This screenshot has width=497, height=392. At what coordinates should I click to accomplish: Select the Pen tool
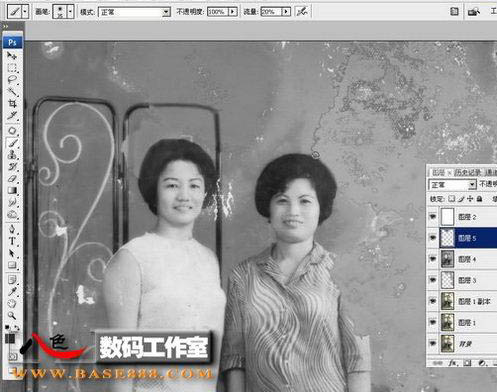coord(12,229)
